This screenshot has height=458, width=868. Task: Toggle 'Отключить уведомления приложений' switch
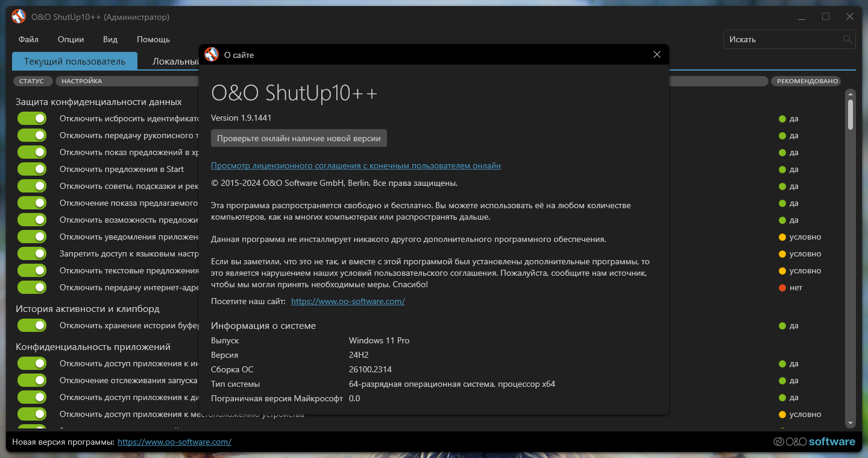pos(32,237)
